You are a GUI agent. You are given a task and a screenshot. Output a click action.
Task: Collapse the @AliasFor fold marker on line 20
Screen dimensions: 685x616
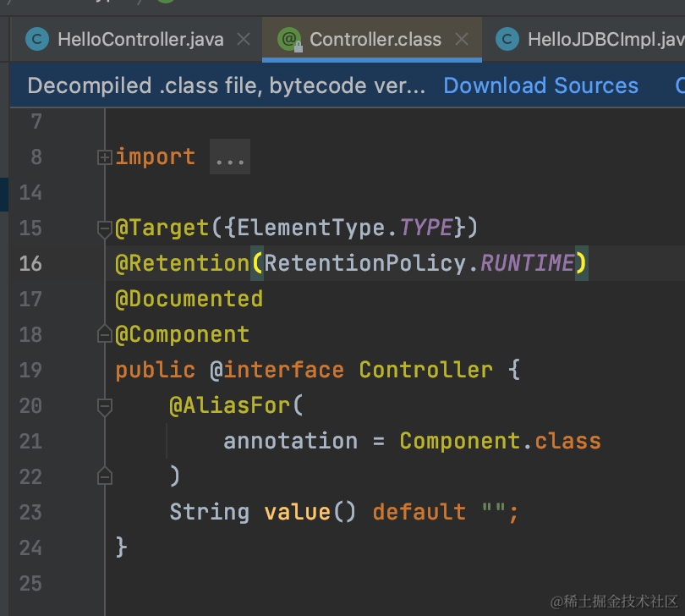click(x=104, y=407)
